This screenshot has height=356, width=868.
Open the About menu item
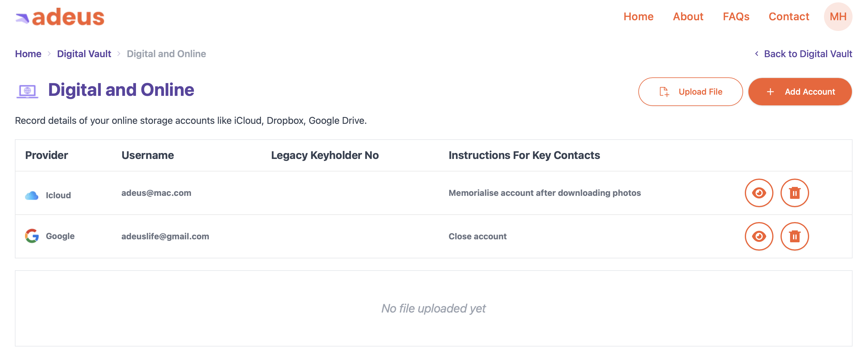tap(688, 16)
